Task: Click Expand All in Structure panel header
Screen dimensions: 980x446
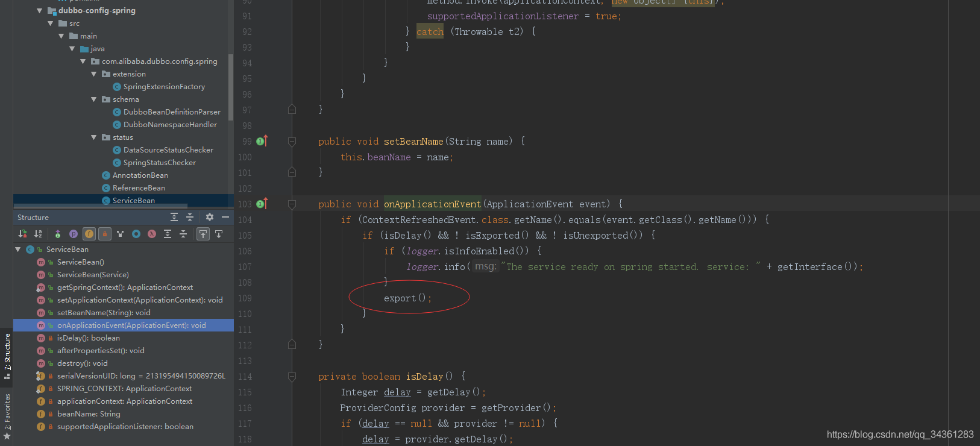Action: [174, 217]
